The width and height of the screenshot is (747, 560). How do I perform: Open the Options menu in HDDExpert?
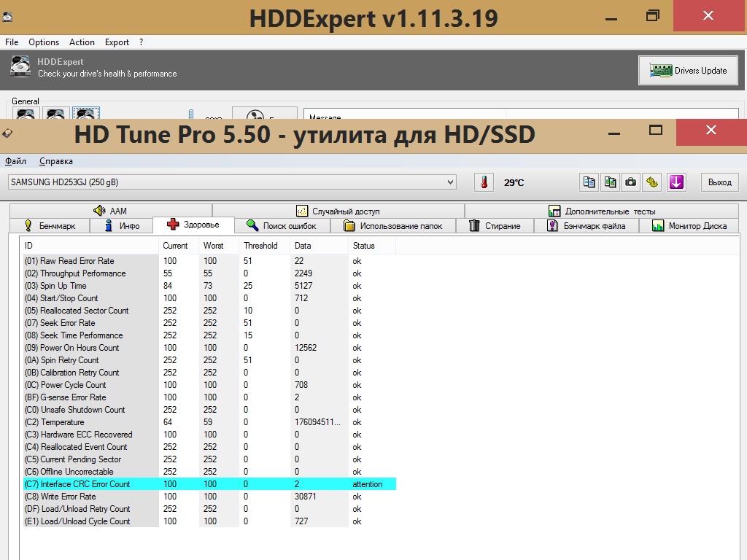click(x=44, y=42)
